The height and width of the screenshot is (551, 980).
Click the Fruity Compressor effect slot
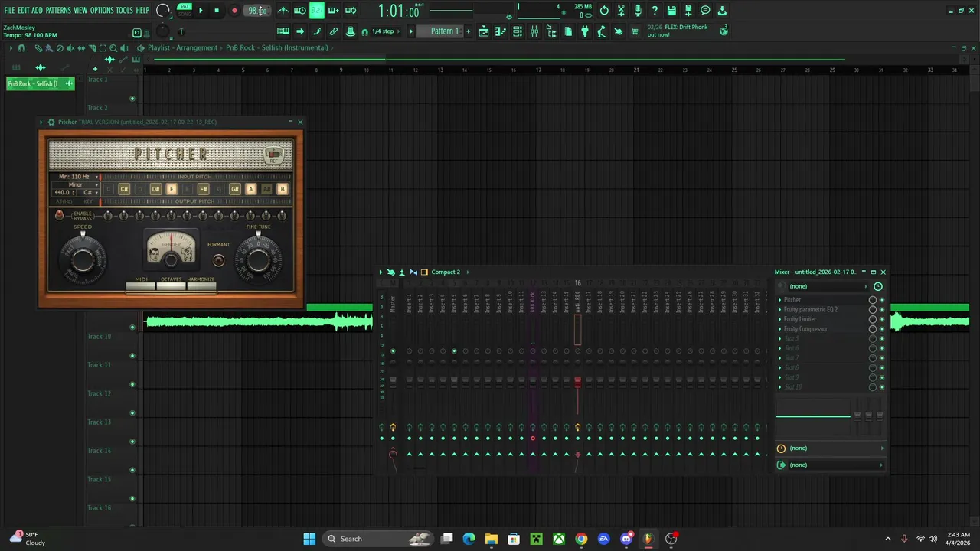point(805,329)
